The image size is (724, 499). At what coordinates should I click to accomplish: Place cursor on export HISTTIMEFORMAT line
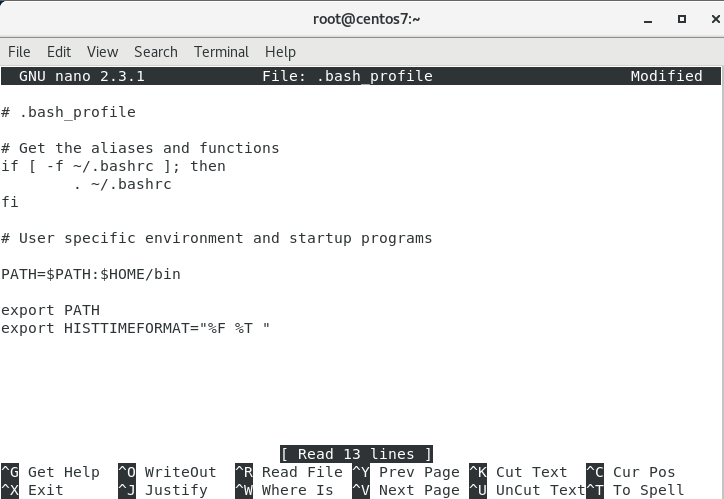click(x=135, y=328)
